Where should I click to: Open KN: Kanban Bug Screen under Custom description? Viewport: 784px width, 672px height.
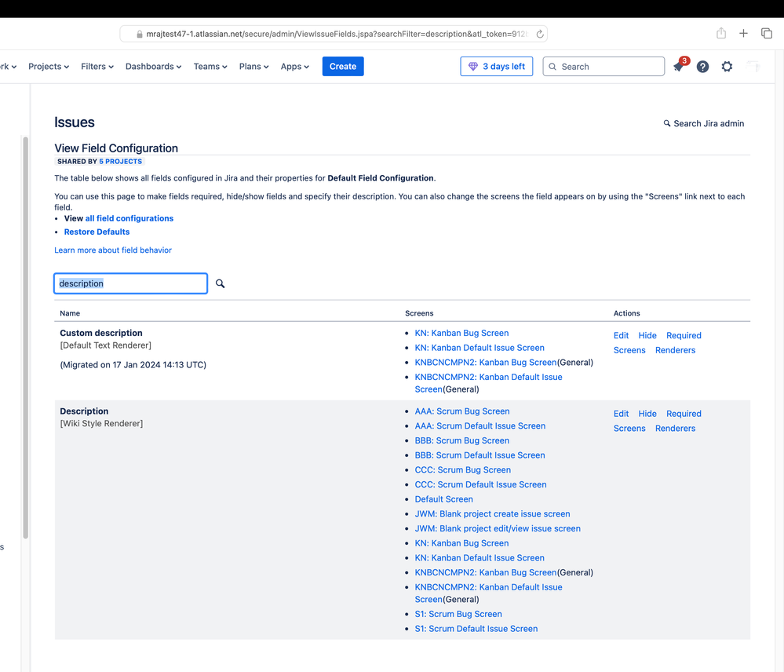point(461,333)
